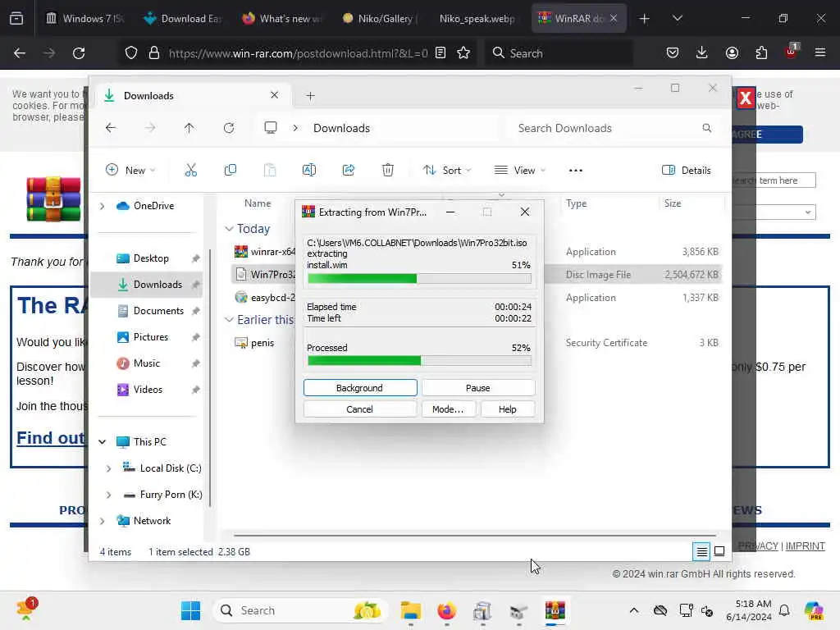The width and height of the screenshot is (840, 630).
Task: Open Firefox application hamburger menu
Action: (x=819, y=53)
